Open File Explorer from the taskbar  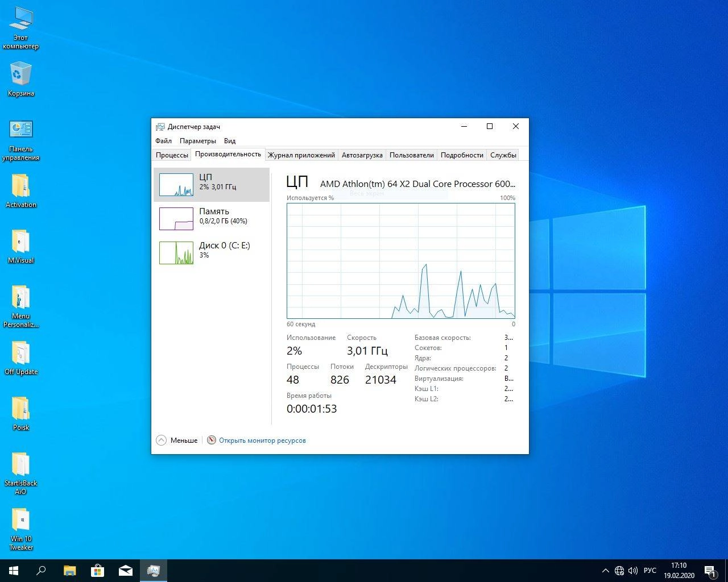pyautogui.click(x=69, y=571)
